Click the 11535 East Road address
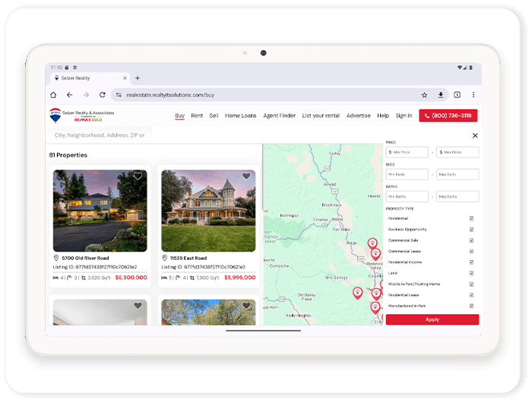 [x=188, y=258]
